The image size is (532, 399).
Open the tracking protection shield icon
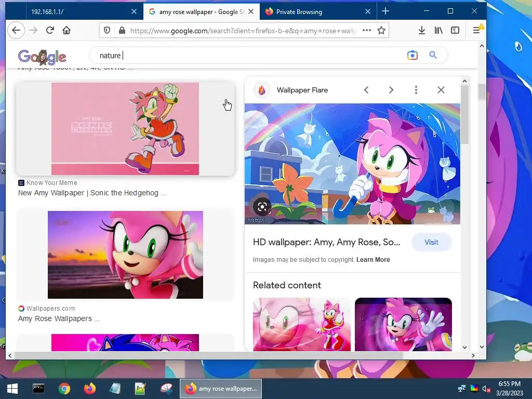(107, 31)
